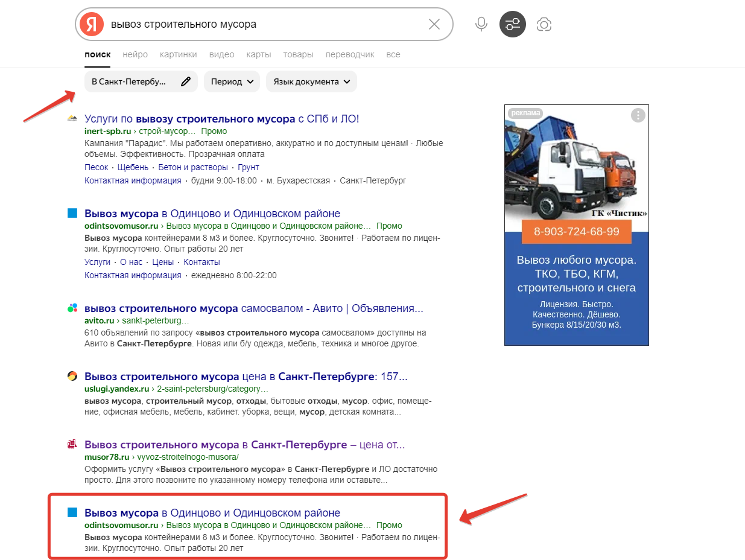Open the карты tab
Viewport: 745px width, 560px height.
[259, 54]
